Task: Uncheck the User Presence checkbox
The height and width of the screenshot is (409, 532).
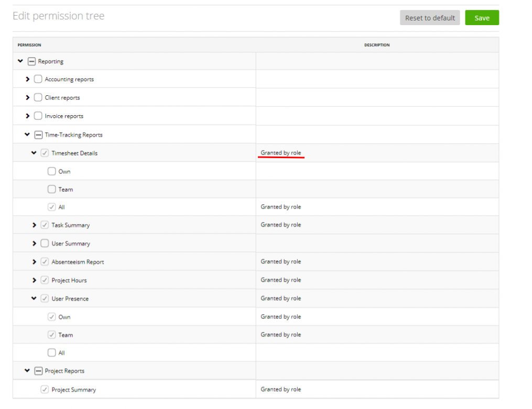Action: [45, 299]
